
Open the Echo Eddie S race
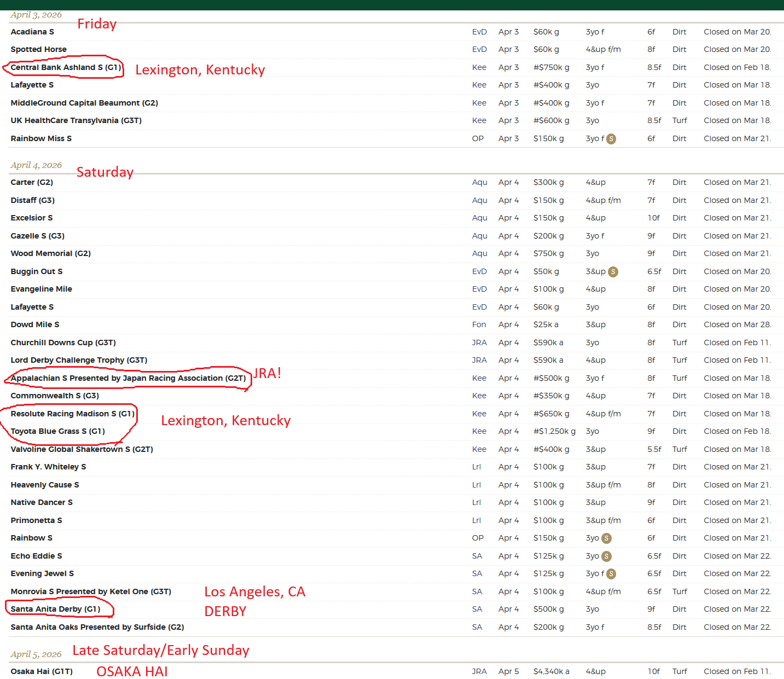point(37,556)
